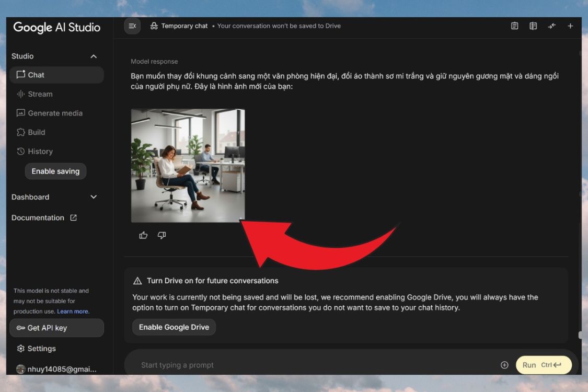Click the clipboard system instructions icon
588x392 pixels.
point(514,26)
